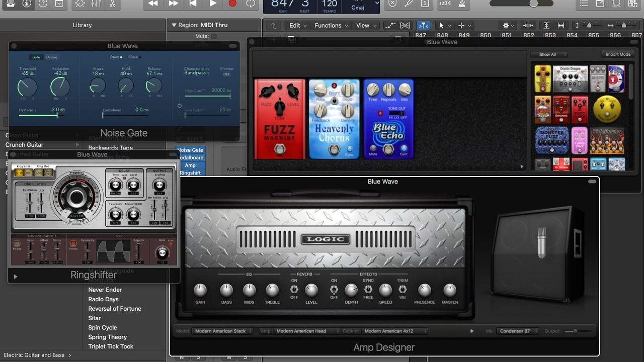Viewport: 644px width, 362px height.
Task: Open the Mixer from the control bar
Action: pyautogui.click(x=96, y=3)
